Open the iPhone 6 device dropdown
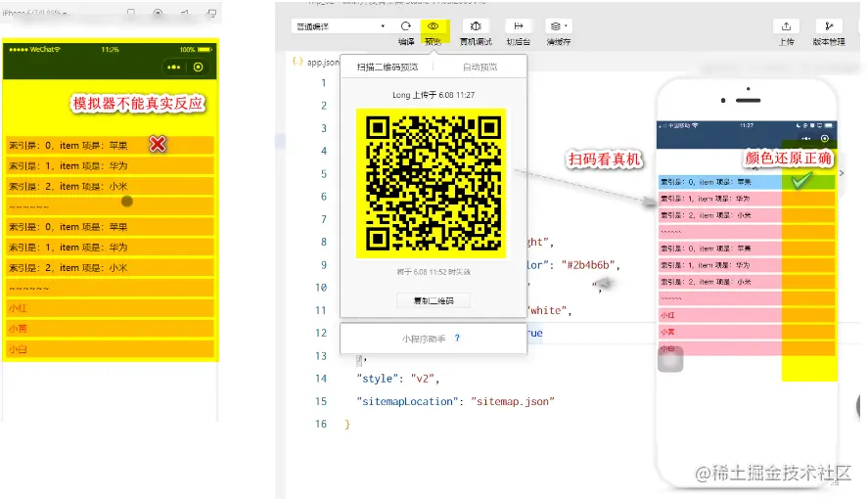868x499 pixels. [34, 13]
